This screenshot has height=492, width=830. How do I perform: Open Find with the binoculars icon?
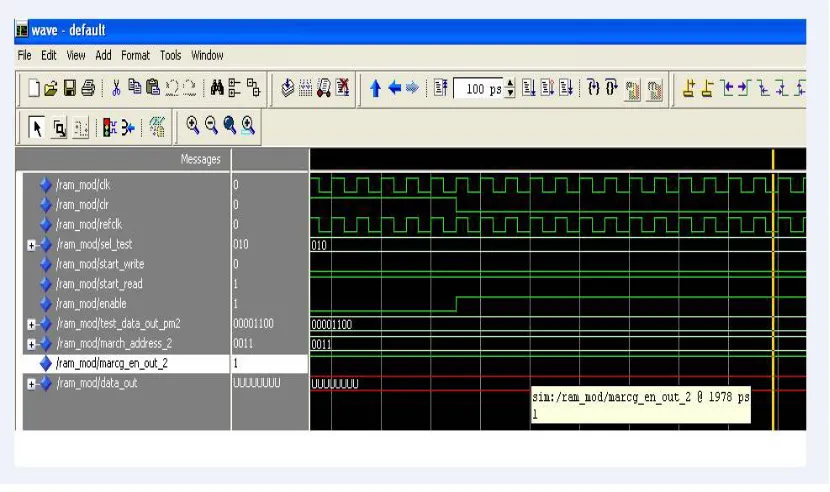[216, 87]
